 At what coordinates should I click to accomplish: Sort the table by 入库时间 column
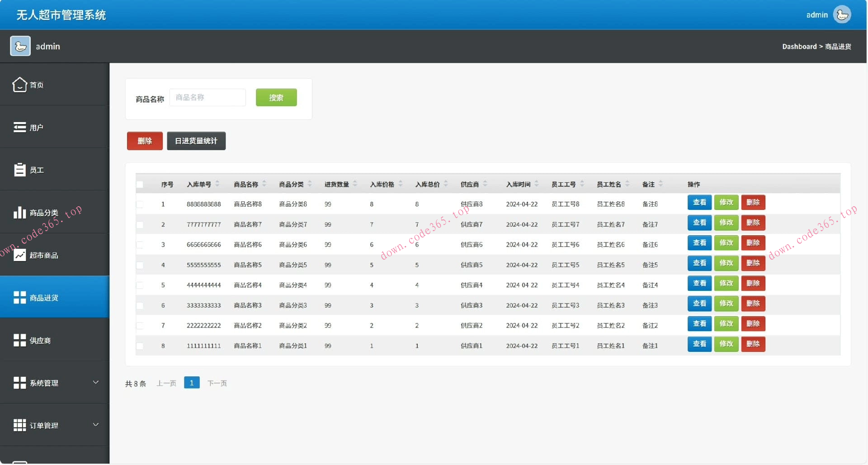[x=537, y=184]
